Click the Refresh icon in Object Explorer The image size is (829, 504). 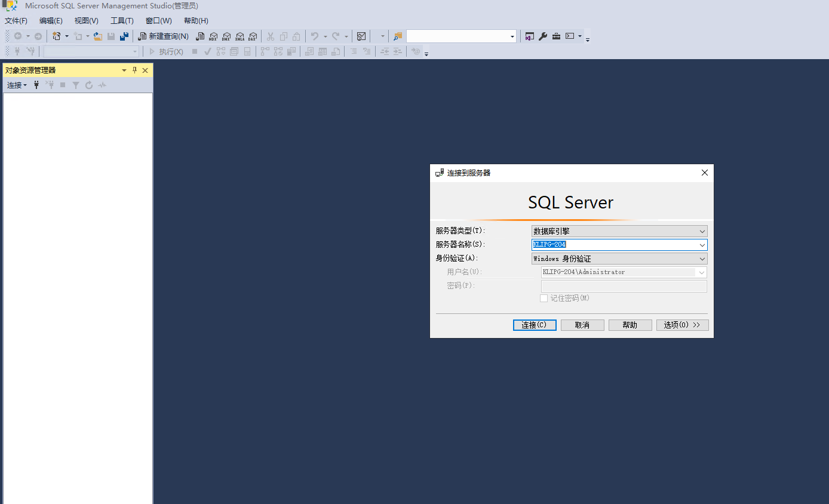tap(89, 85)
